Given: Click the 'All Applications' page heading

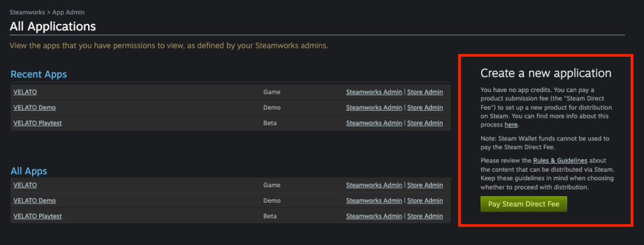Looking at the screenshot, I should click(x=53, y=26).
